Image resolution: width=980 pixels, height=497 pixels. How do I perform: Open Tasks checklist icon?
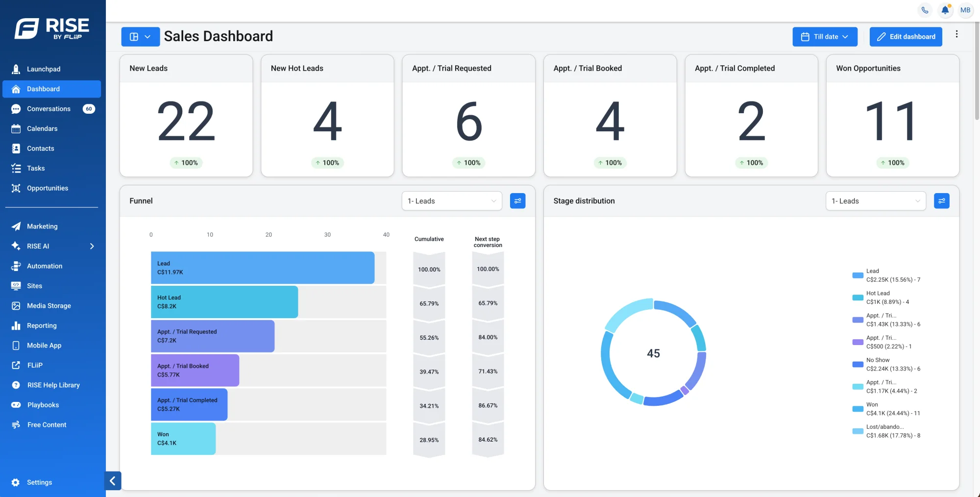click(x=16, y=169)
